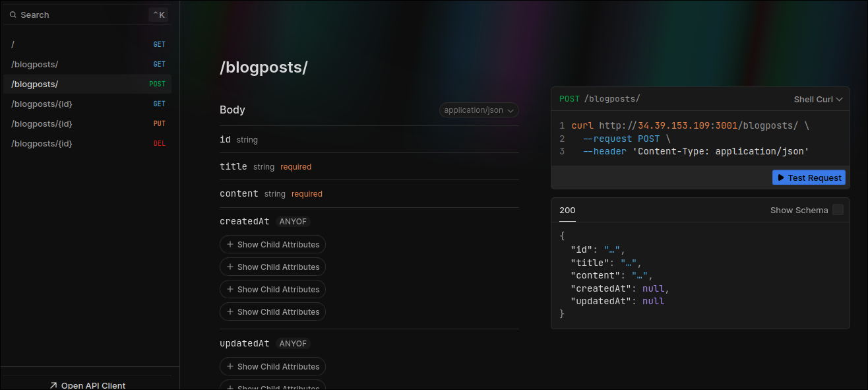
Task: Enable the Show Schema checkbox
Action: coord(838,210)
